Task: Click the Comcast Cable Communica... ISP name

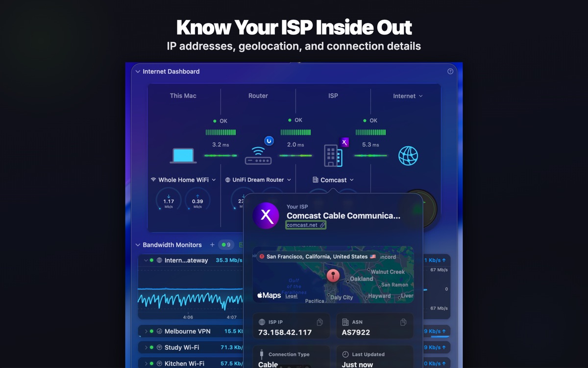Action: (x=343, y=216)
